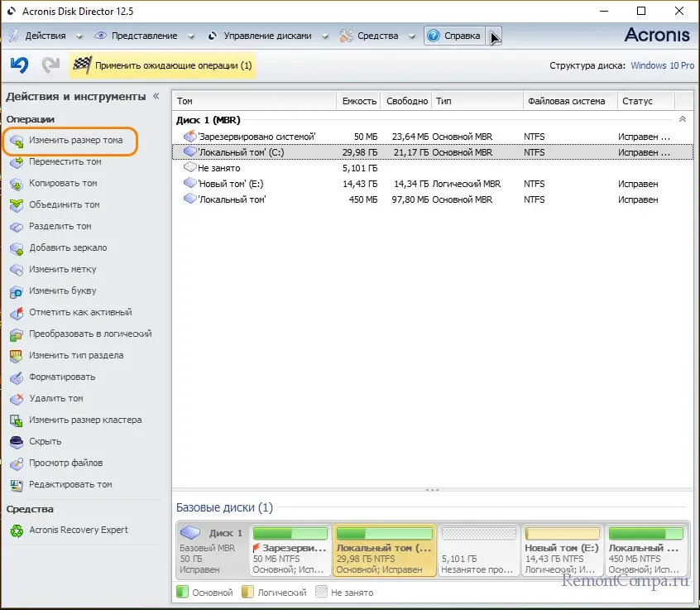Click the Acronis Recovery Expert icon
Image resolution: width=700 pixels, height=610 pixels.
point(17,530)
